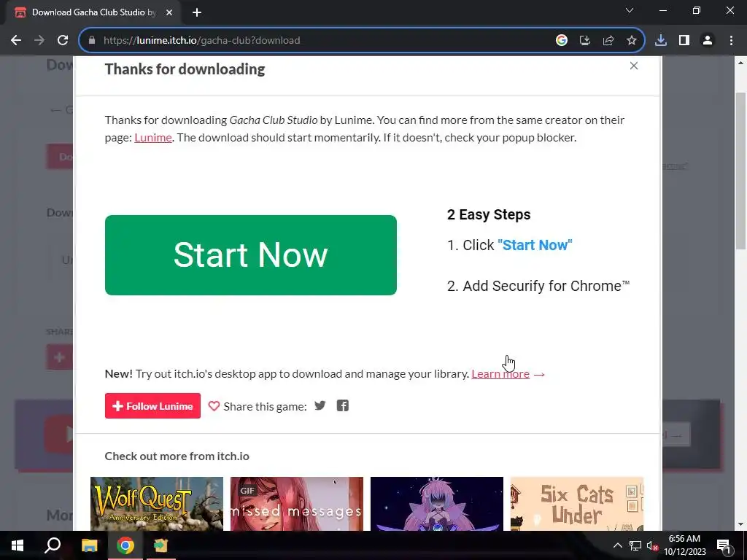Open the Chrome profile icon
Viewport: 747px width, 560px height.
708,41
